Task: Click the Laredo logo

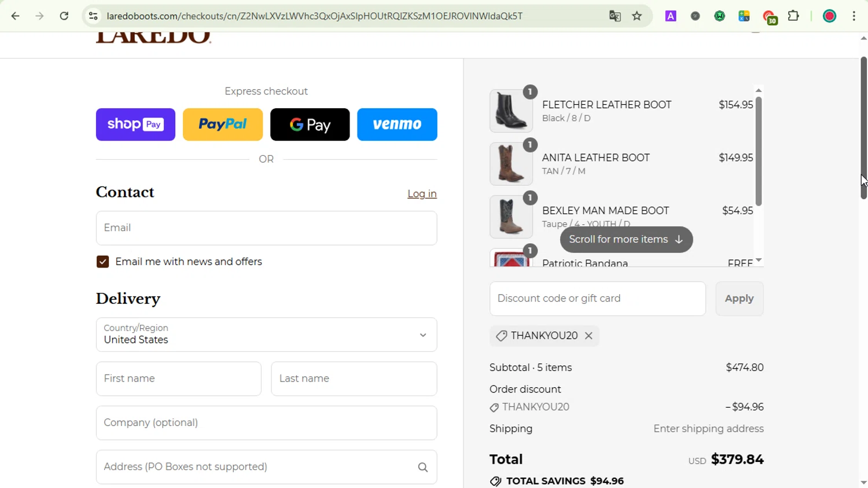Action: 153,37
